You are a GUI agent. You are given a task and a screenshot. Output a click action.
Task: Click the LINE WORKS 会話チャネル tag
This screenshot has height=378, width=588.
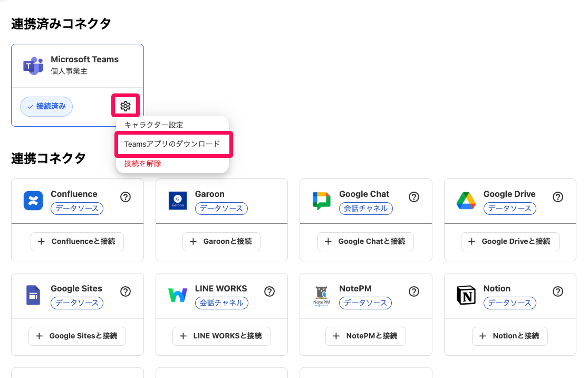[221, 303]
